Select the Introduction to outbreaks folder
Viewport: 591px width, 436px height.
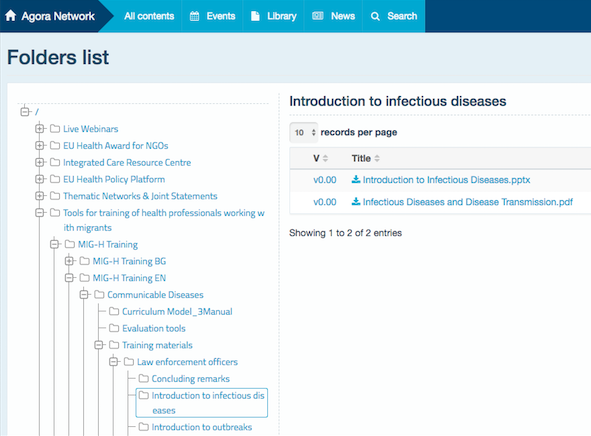click(202, 427)
